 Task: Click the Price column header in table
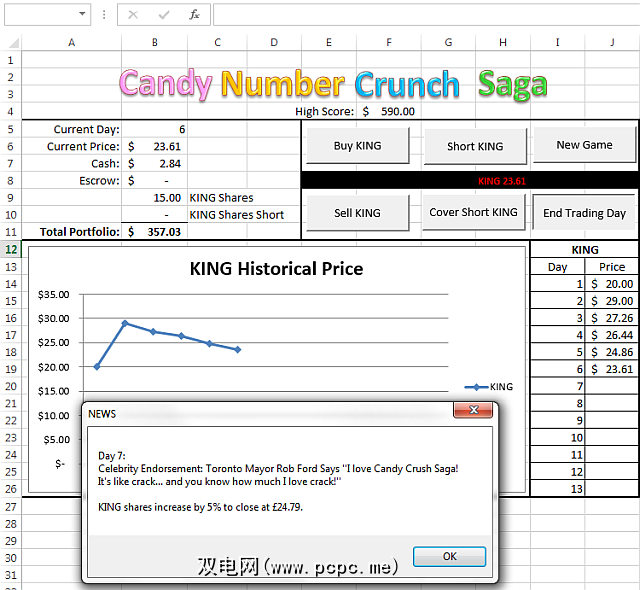[612, 267]
